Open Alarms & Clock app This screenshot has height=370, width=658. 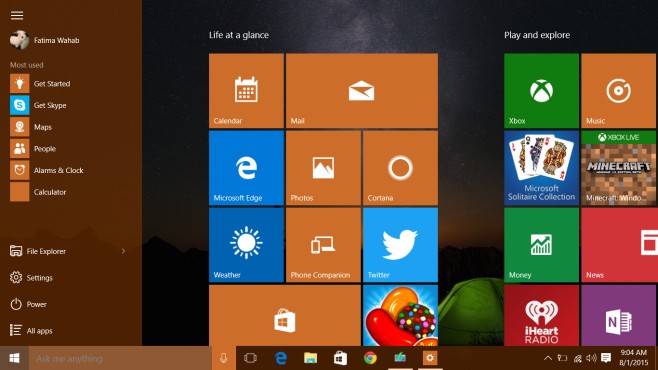[47, 170]
